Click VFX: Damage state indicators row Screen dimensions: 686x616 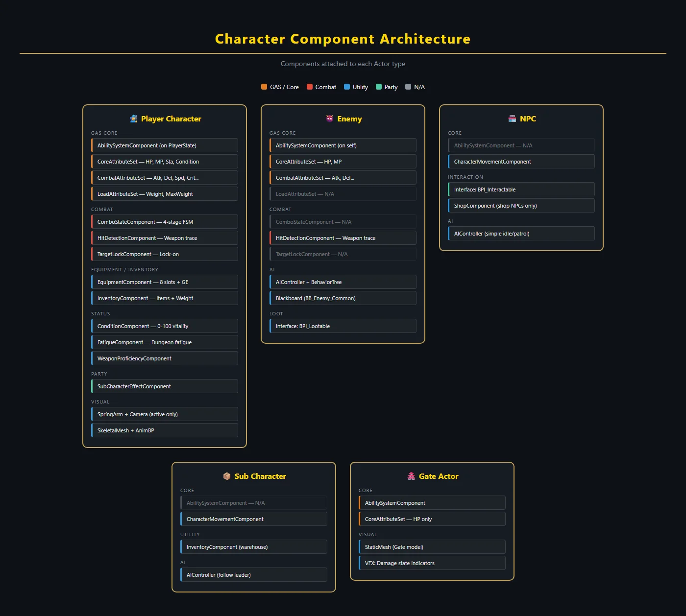[x=432, y=563]
